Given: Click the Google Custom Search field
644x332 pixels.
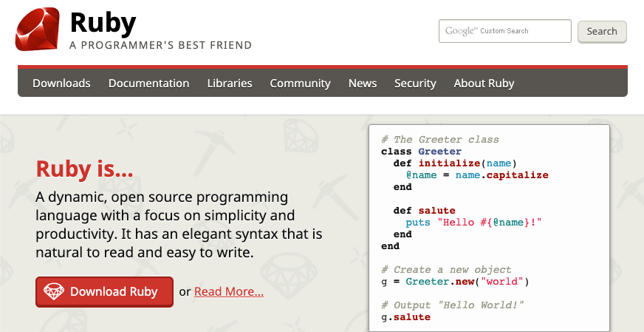Looking at the screenshot, I should coord(504,31).
